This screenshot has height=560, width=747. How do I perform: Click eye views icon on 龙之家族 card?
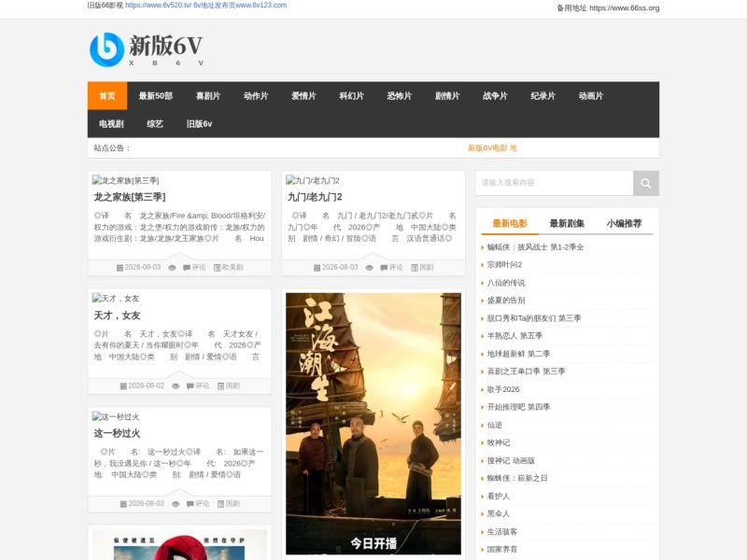[172, 268]
